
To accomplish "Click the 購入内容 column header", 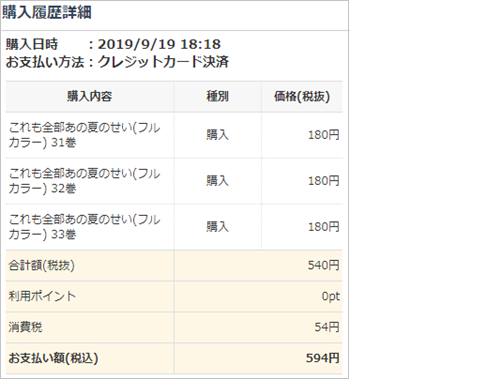I will click(x=90, y=96).
